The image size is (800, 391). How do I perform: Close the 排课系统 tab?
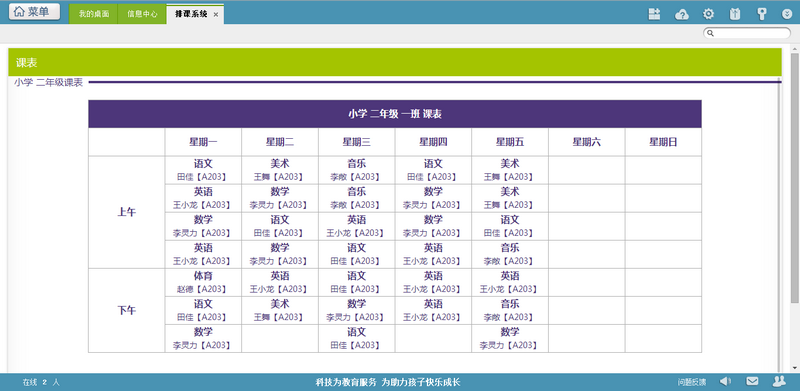[216, 15]
